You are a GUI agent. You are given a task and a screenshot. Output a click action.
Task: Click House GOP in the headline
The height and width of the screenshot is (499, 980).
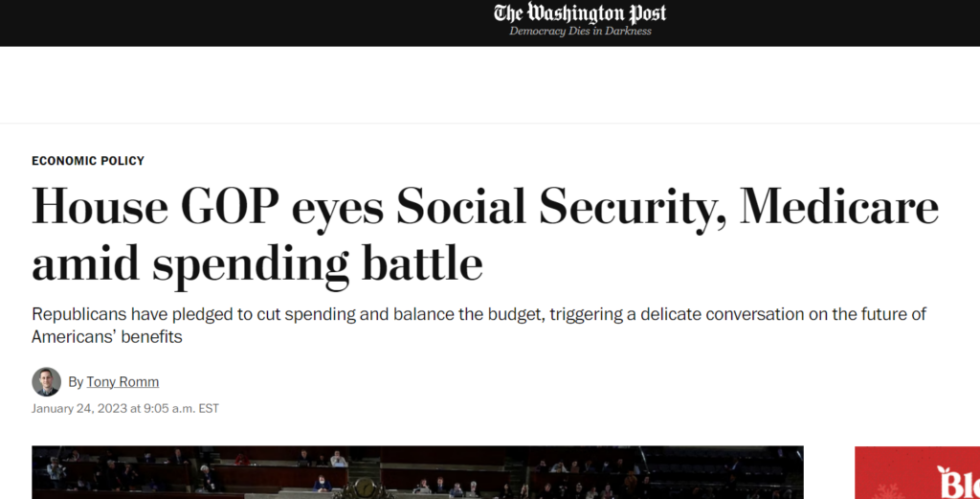[x=156, y=206]
